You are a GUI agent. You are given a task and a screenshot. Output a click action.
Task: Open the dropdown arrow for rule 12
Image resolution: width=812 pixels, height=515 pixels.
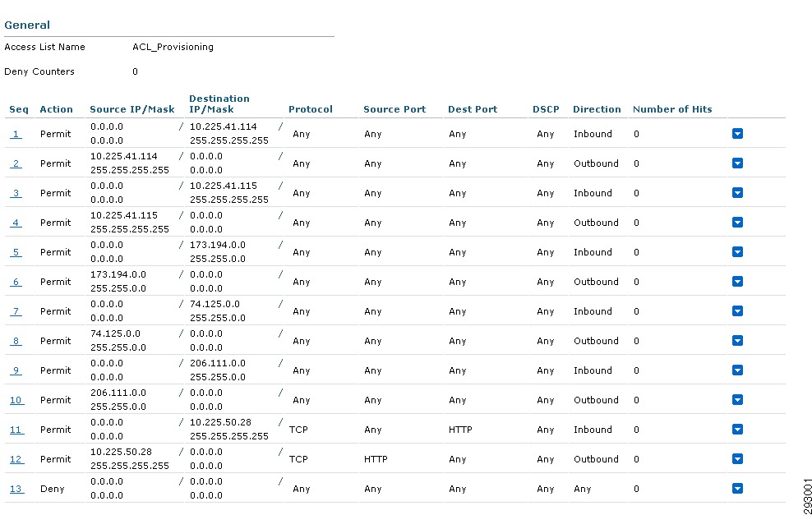(x=737, y=458)
